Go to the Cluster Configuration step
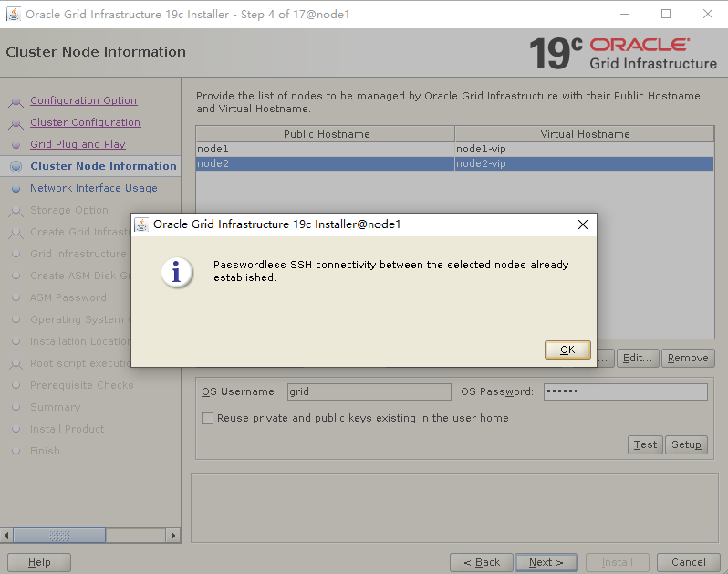Image resolution: width=728 pixels, height=574 pixels. tap(86, 122)
